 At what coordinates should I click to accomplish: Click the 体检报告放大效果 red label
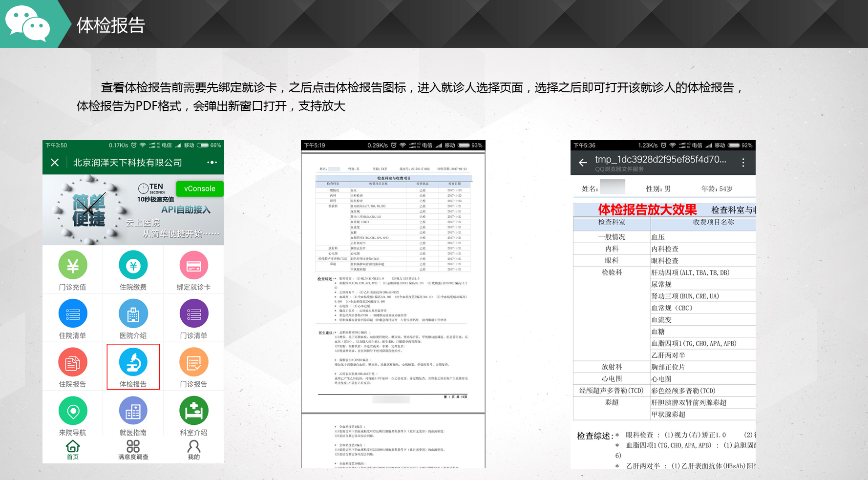coord(647,209)
